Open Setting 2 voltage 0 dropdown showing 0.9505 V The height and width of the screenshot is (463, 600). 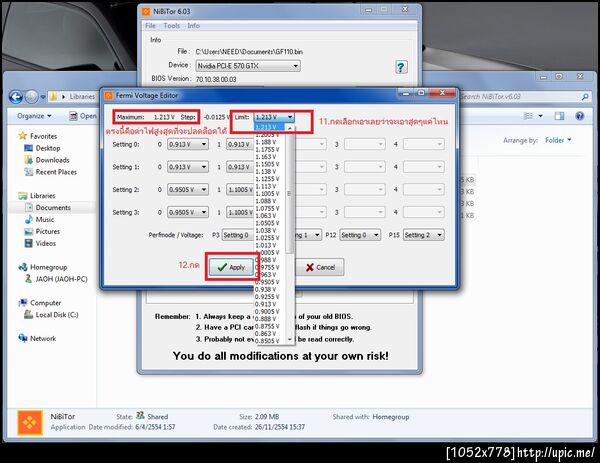[188, 189]
